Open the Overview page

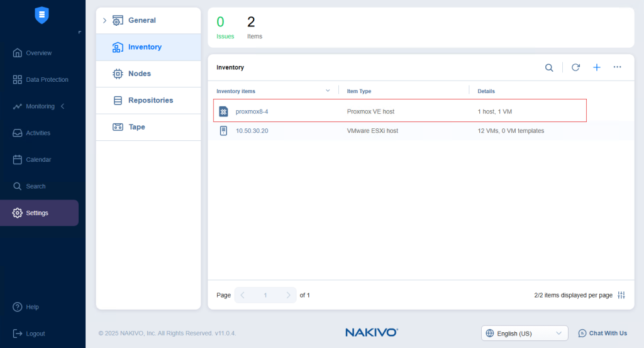click(39, 53)
